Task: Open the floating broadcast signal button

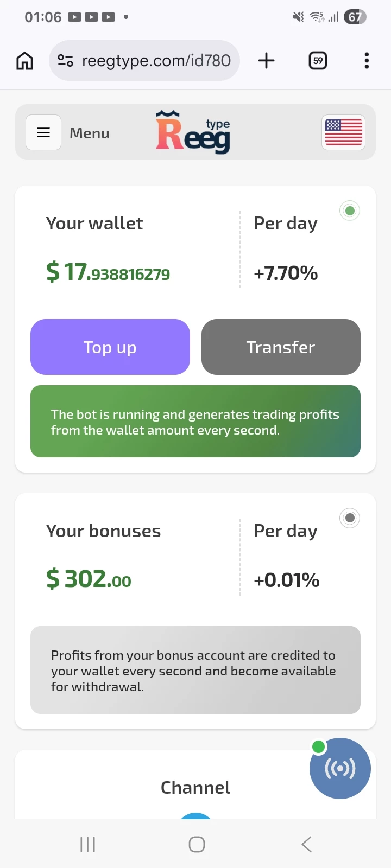Action: click(x=340, y=768)
